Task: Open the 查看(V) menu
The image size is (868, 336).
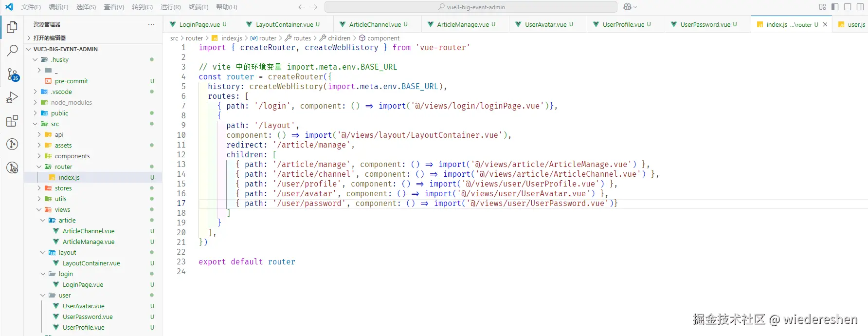Action: [114, 7]
